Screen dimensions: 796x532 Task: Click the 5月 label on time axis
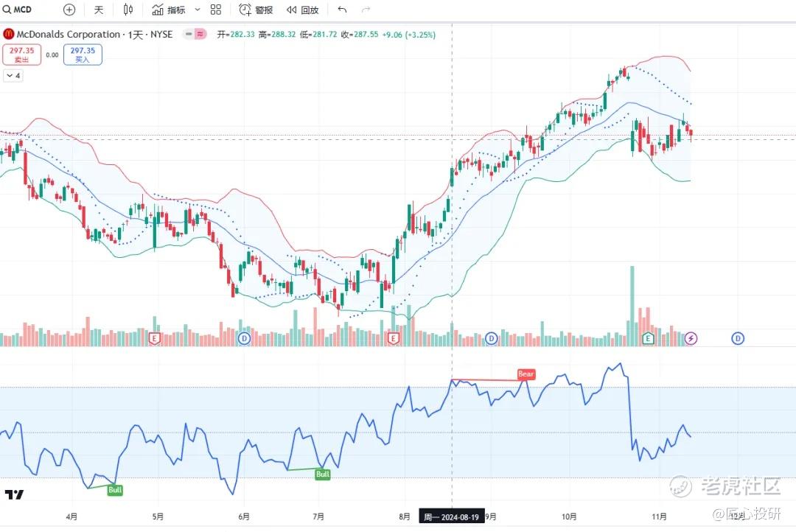tap(158, 517)
